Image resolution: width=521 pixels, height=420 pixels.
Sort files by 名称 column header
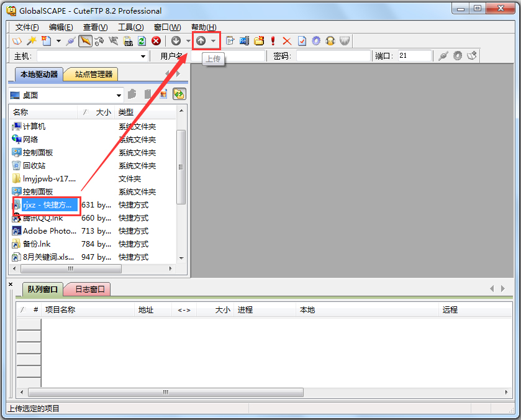point(43,112)
